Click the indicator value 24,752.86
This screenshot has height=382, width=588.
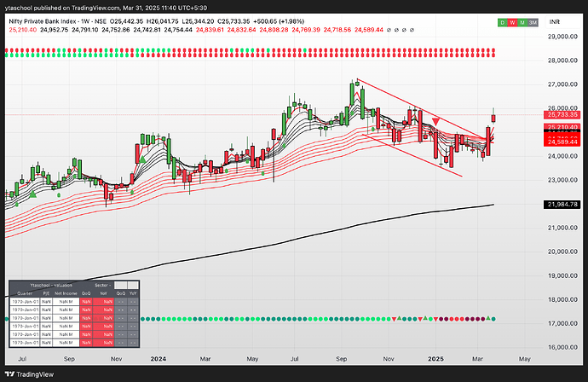pos(116,30)
